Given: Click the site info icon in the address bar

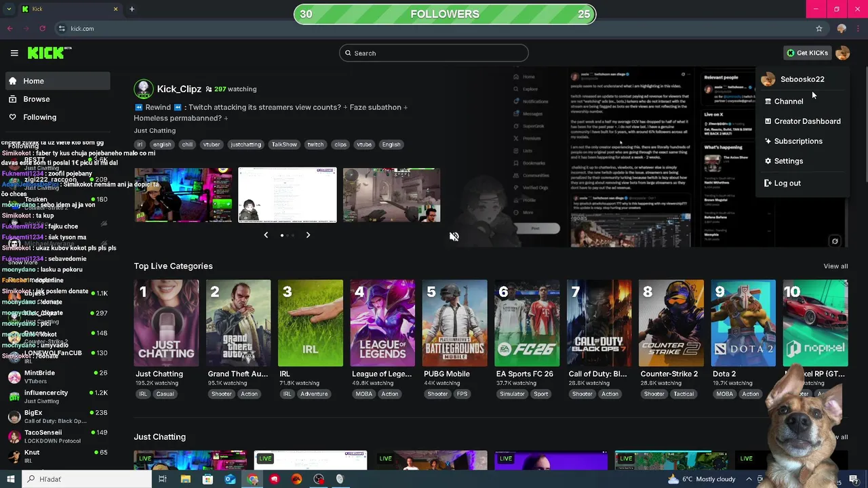Looking at the screenshot, I should coord(62,28).
